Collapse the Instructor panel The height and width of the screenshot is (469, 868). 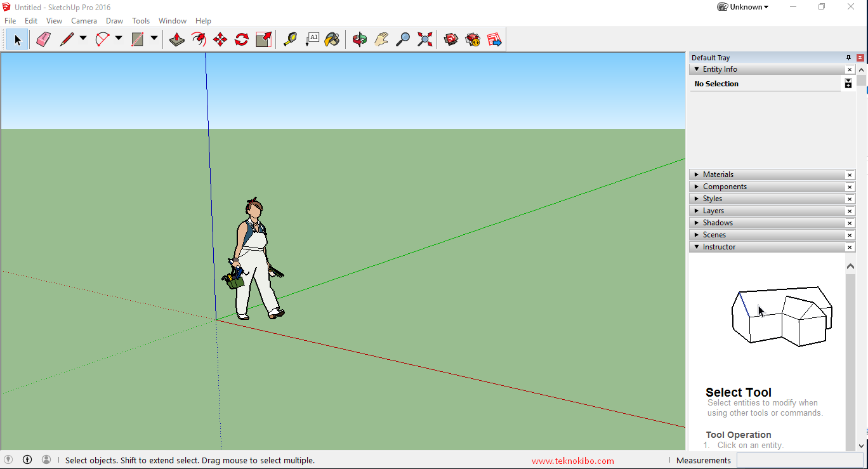coord(697,247)
